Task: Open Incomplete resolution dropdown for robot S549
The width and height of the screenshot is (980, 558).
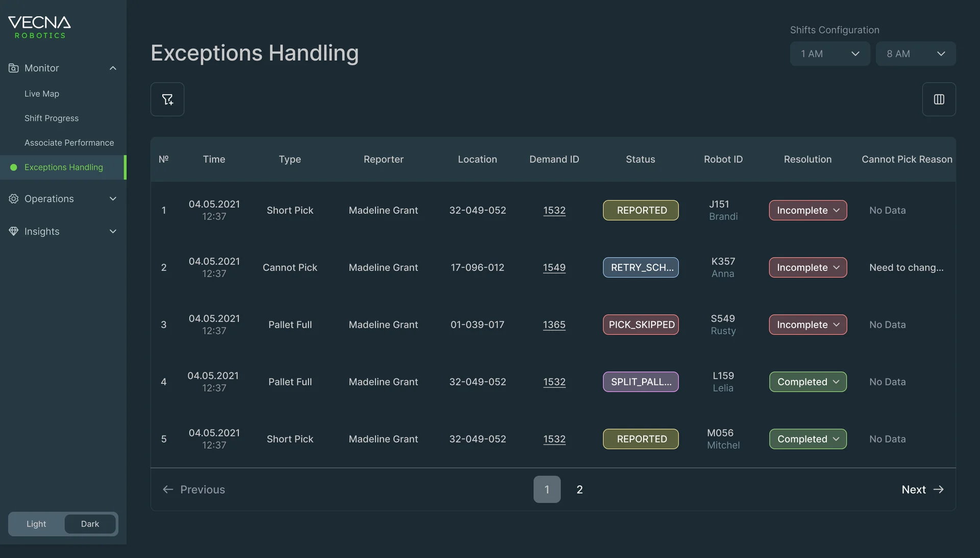Action: [807, 325]
